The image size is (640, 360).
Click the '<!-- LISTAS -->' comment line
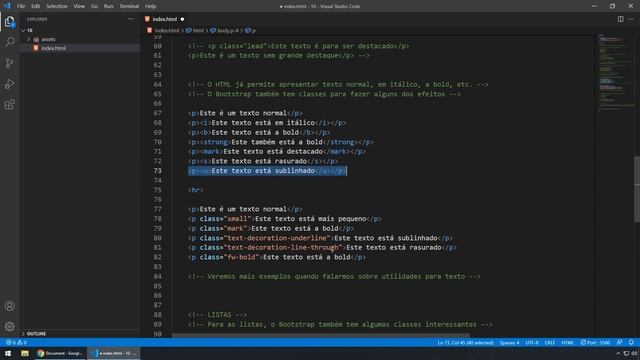[217, 315]
